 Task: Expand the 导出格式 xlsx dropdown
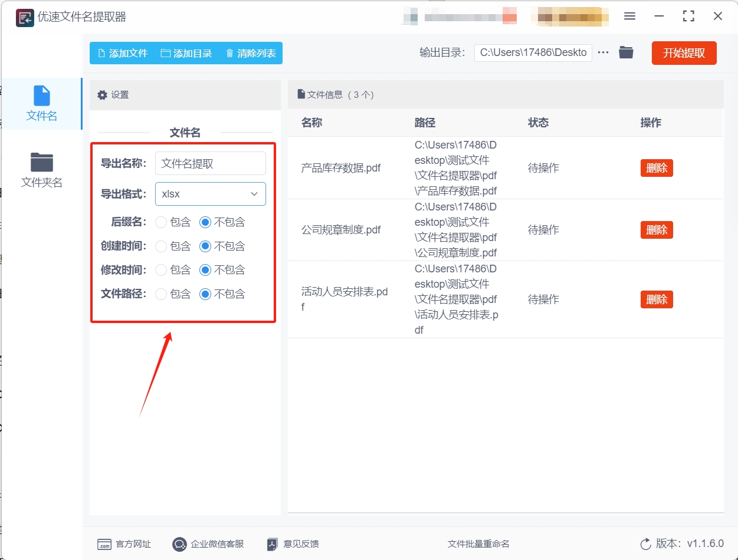pos(211,194)
